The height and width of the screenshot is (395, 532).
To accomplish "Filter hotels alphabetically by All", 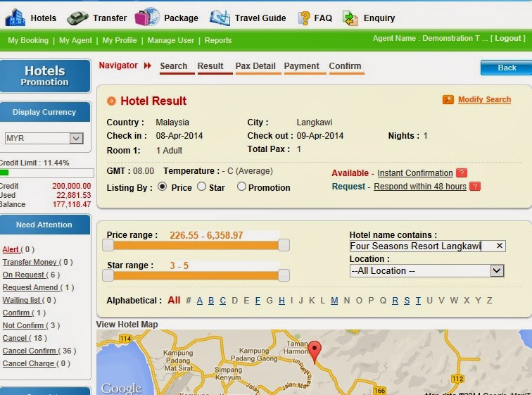I will [x=174, y=301].
